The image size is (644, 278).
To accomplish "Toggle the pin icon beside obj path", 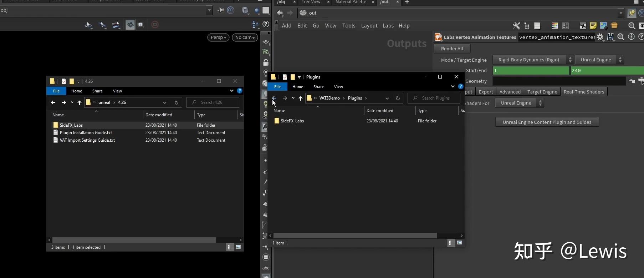I will click(x=220, y=10).
